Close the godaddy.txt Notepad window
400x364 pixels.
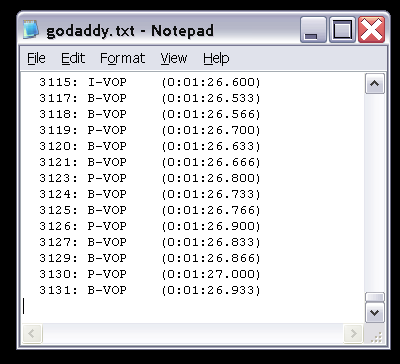click(x=371, y=30)
